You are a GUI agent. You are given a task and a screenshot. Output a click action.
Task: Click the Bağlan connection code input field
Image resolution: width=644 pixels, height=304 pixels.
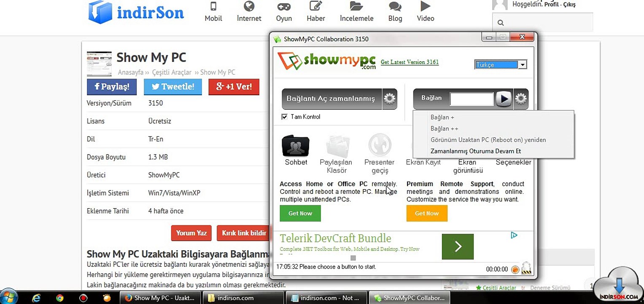point(472,99)
